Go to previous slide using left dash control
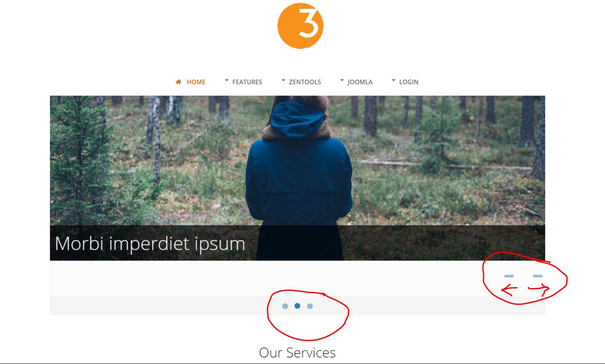 coord(509,276)
